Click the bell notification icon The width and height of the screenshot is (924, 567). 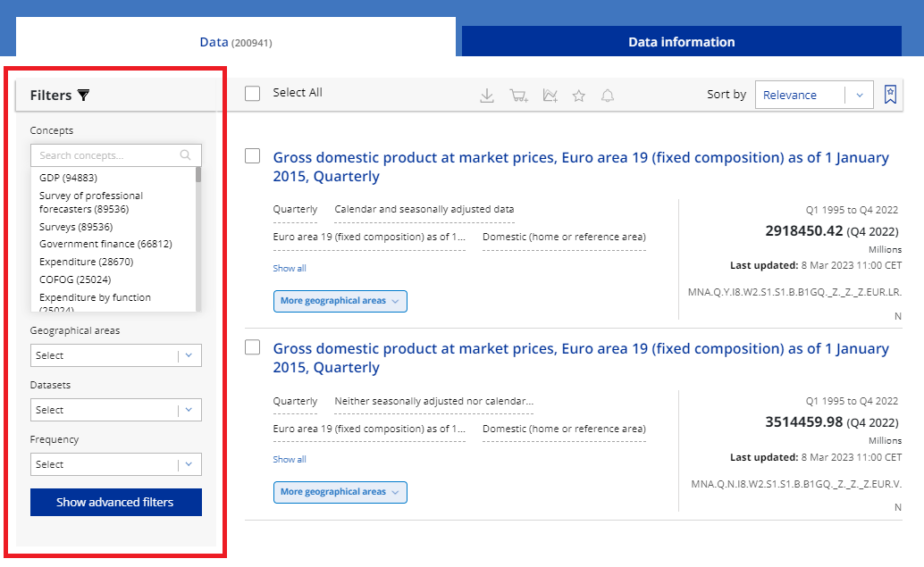(608, 96)
